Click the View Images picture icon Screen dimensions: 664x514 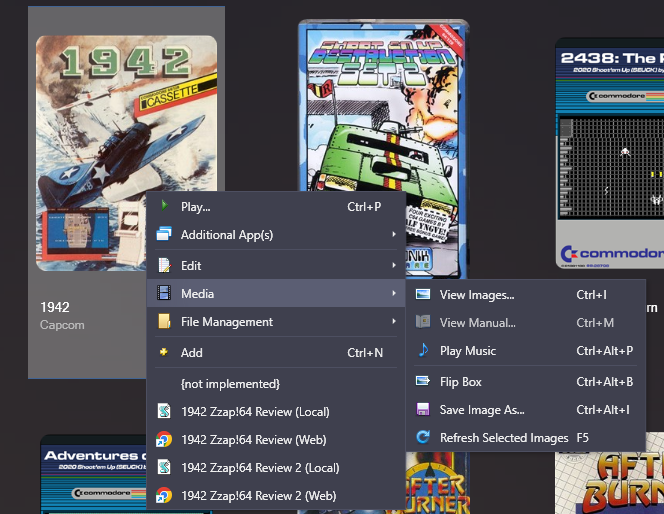423,294
